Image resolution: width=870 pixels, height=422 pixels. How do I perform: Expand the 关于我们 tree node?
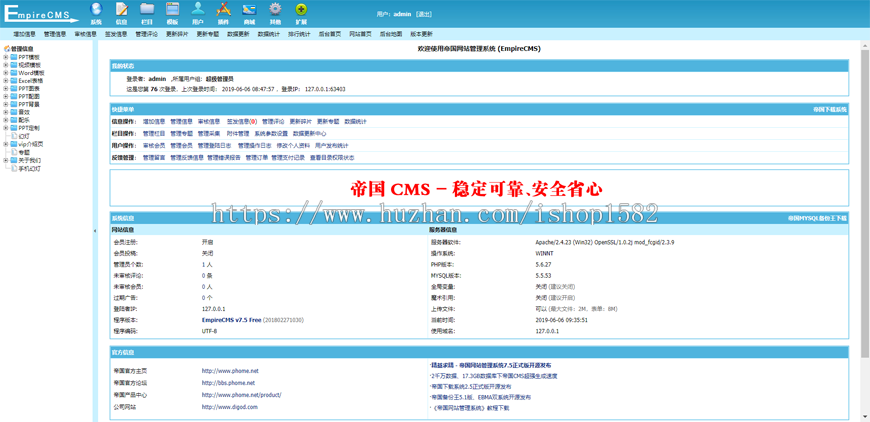tap(6, 160)
